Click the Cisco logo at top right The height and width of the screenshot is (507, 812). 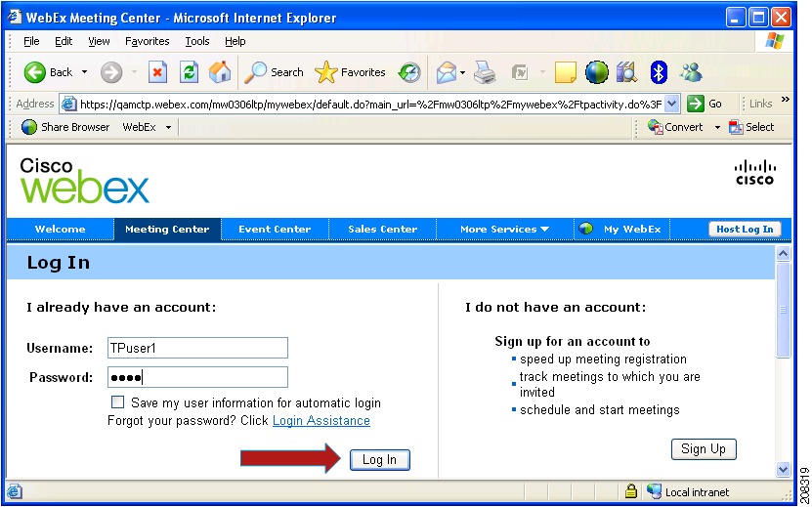point(755,173)
